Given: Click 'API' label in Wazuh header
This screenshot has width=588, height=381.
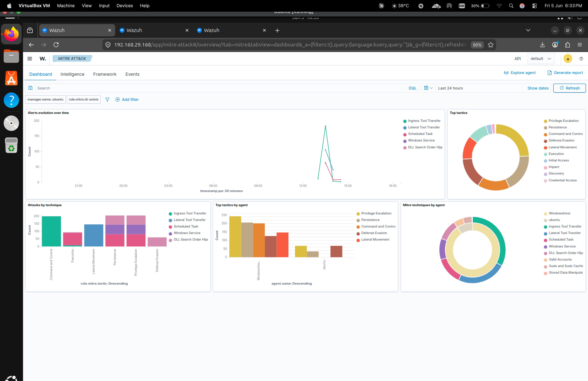Looking at the screenshot, I should [x=518, y=59].
